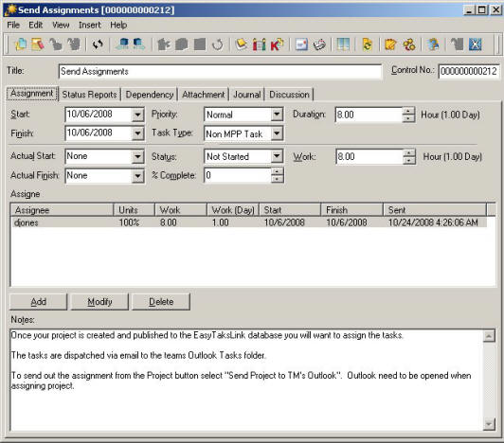Click the yellow list with red pencil icon
The width and height of the screenshot is (504, 443).
click(x=38, y=44)
